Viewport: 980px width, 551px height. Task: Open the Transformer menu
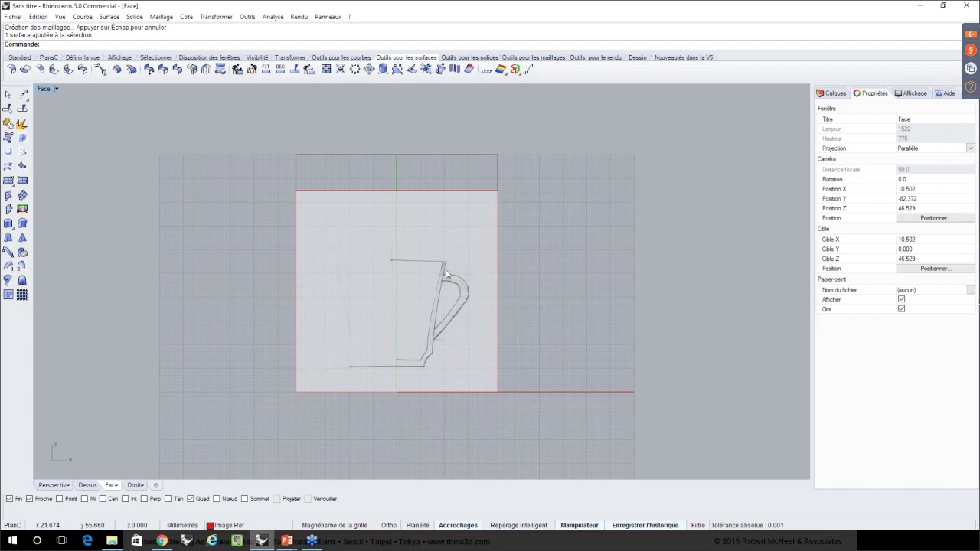pos(216,17)
